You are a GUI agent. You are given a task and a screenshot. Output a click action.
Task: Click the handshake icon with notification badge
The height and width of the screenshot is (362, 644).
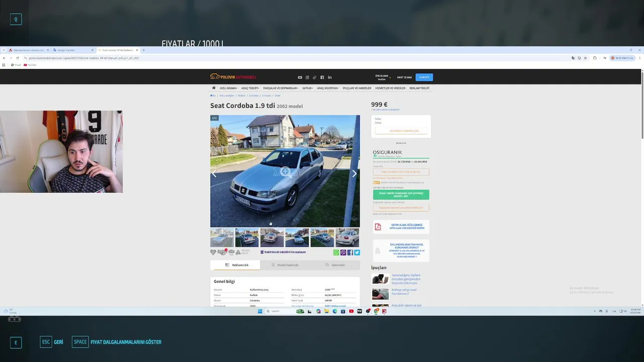coord(222,252)
